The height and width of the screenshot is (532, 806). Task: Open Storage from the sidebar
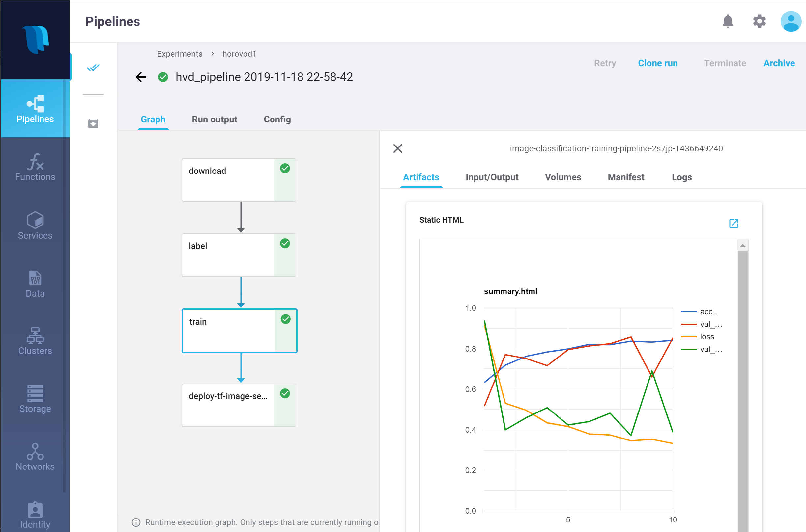(35, 399)
